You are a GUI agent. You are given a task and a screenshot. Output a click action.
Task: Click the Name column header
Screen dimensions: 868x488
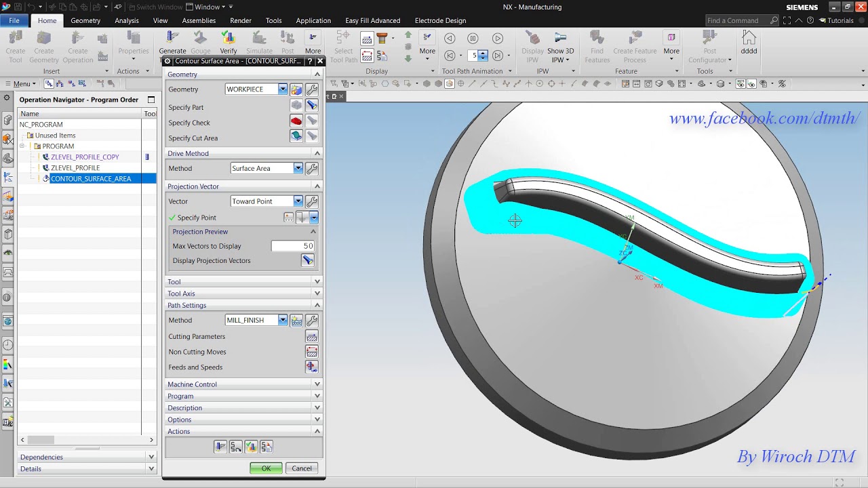[80, 114]
